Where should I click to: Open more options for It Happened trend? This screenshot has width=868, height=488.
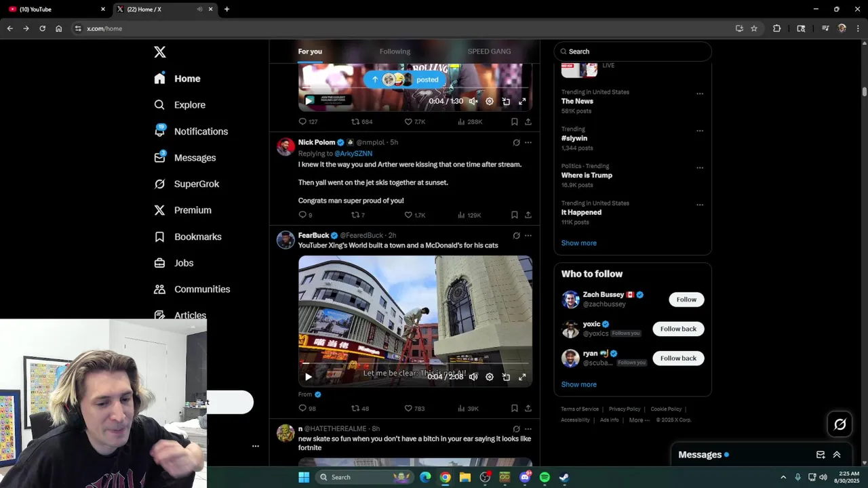[700, 205]
